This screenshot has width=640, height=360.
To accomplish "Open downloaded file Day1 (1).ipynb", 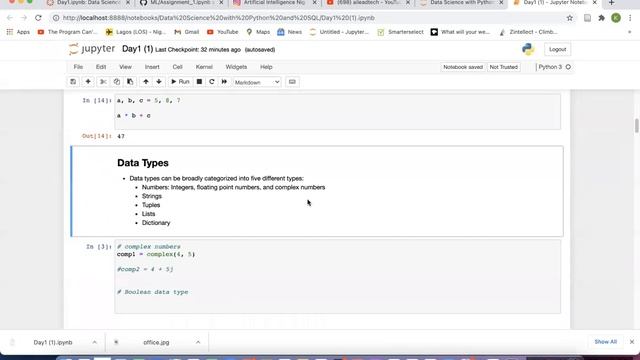I will pyautogui.click(x=53, y=342).
